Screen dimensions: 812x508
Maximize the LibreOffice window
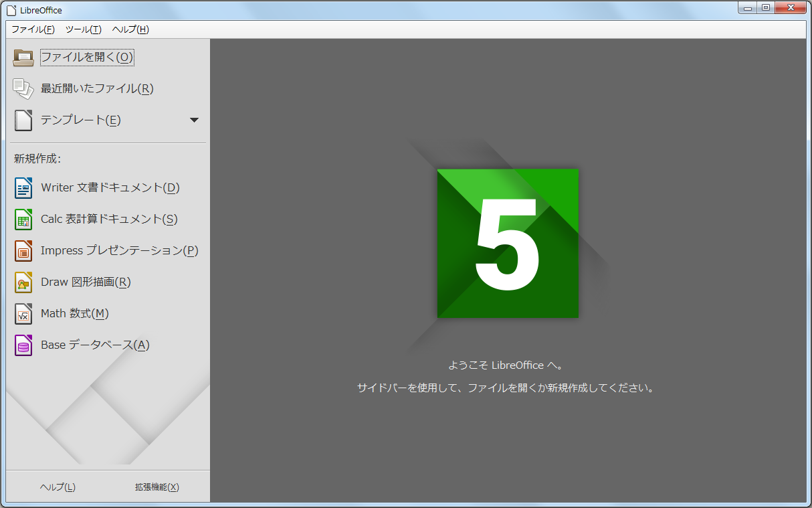[765, 7]
